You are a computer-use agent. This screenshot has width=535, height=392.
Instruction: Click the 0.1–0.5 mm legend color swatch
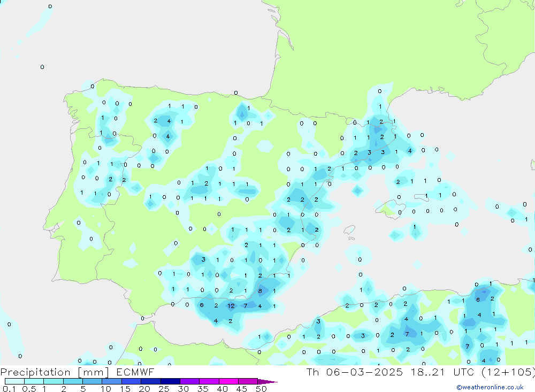pyautogui.click(x=14, y=381)
